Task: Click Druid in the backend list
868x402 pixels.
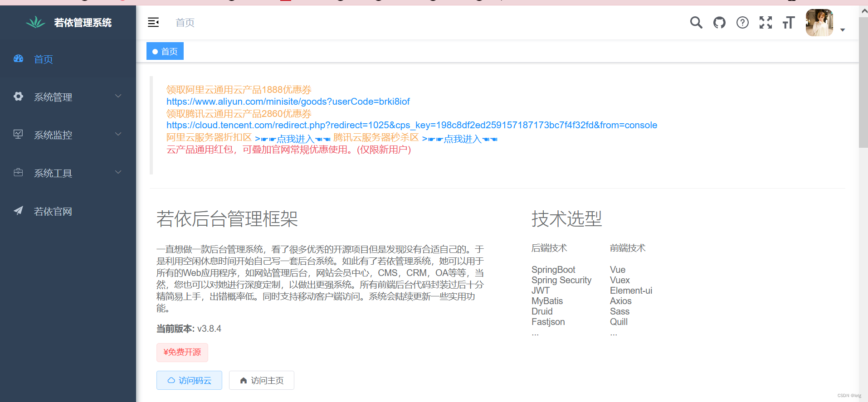Action: 542,311
